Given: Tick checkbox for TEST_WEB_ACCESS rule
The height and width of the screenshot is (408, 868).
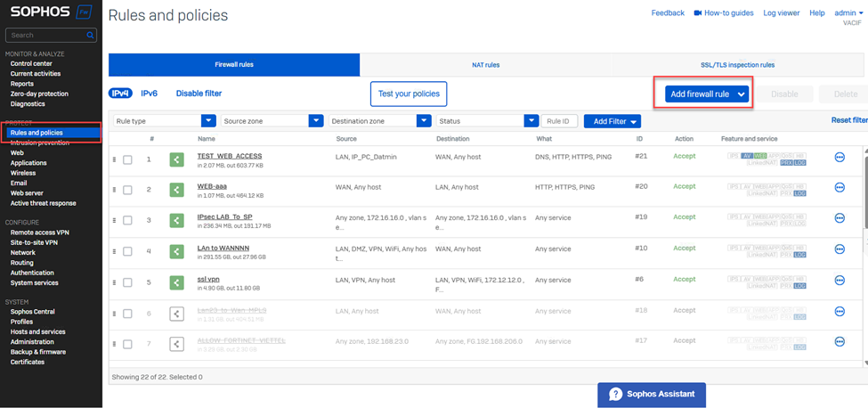Looking at the screenshot, I should [x=128, y=159].
